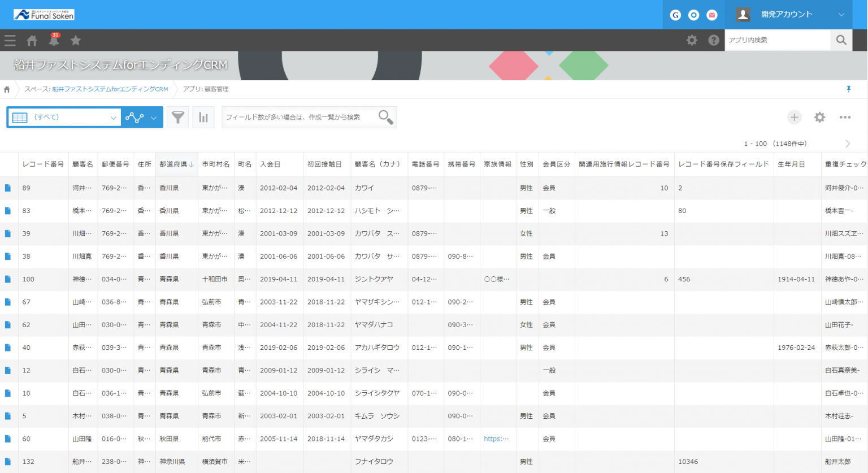The width and height of the screenshot is (868, 473).
Task: Click the filter funnel icon
Action: 177,118
